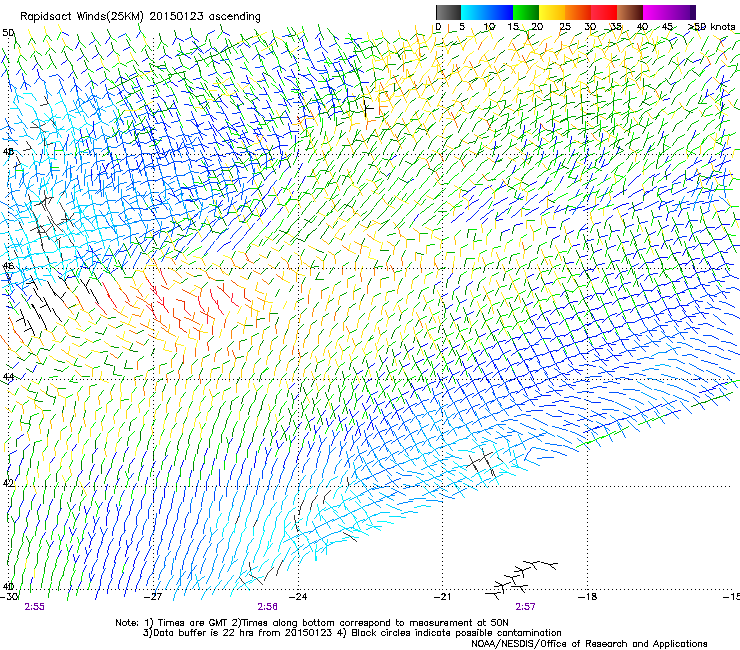Click the latitude axis label '46'

tap(8, 266)
